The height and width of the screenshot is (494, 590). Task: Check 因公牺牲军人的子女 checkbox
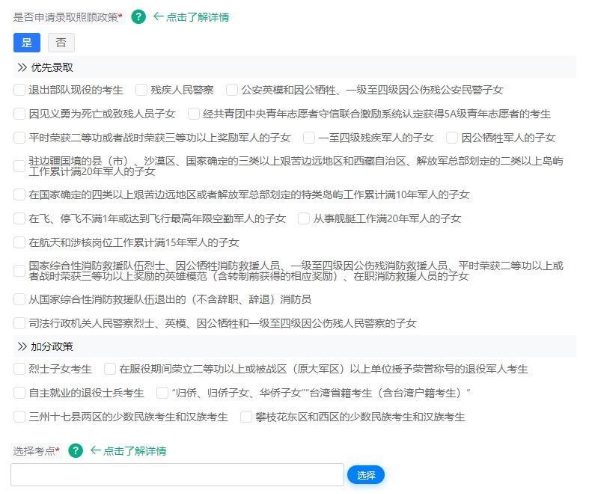point(452,138)
